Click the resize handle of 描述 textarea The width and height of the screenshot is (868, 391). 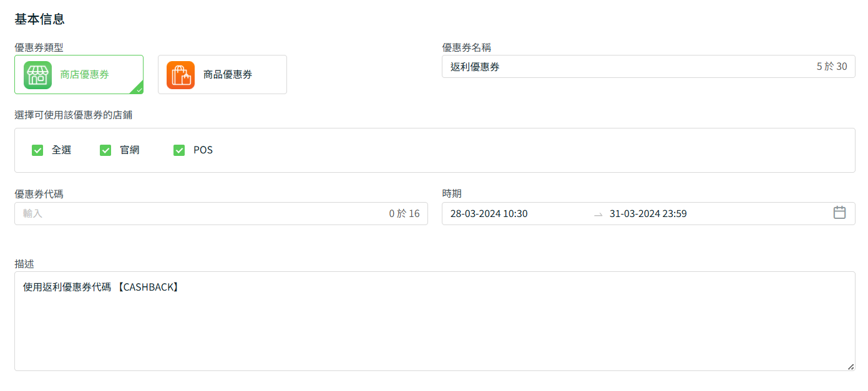pyautogui.click(x=851, y=367)
